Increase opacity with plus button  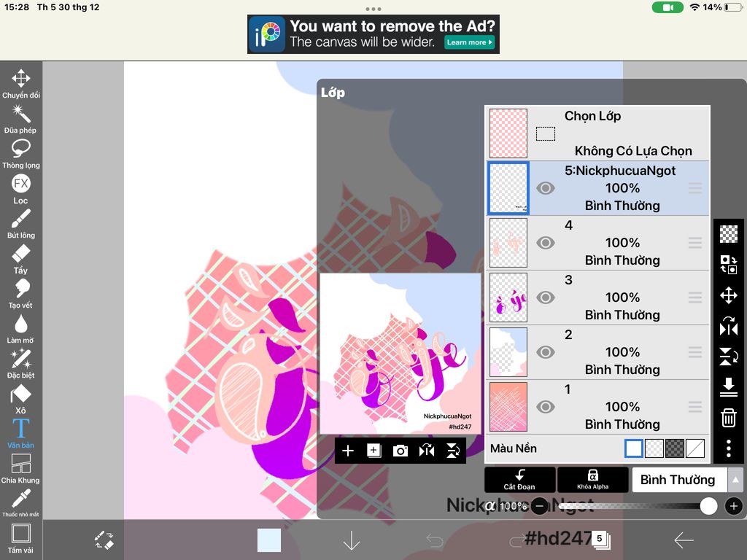[734, 506]
